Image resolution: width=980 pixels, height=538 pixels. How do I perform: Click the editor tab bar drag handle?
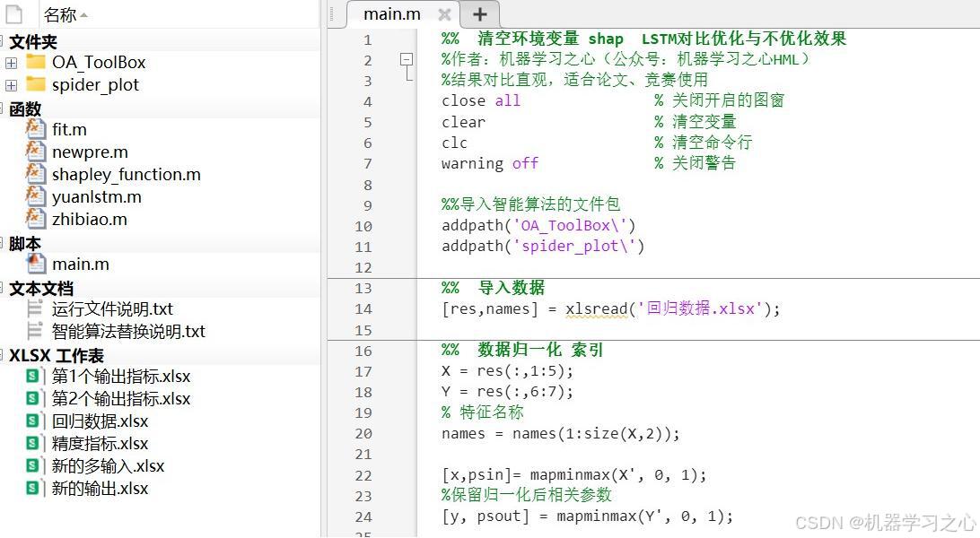331,13
